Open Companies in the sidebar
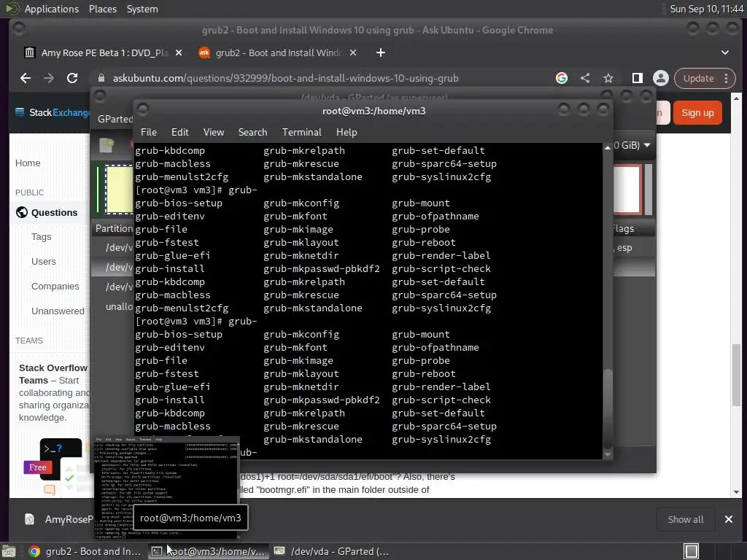The image size is (747, 560). (x=55, y=287)
